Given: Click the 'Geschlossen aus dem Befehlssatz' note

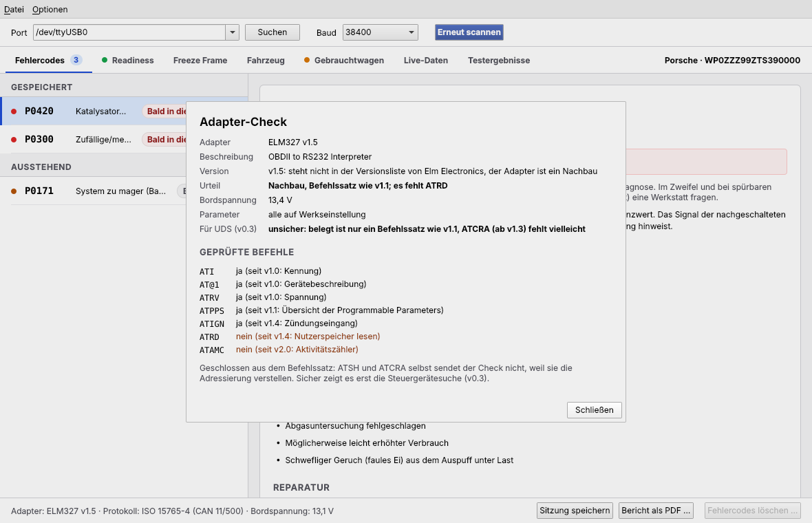Looking at the screenshot, I should [386, 373].
